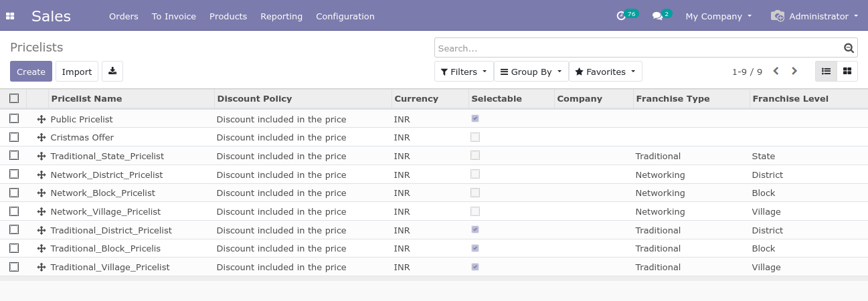868x301 pixels.
Task: Click the download export icon button
Action: (112, 71)
